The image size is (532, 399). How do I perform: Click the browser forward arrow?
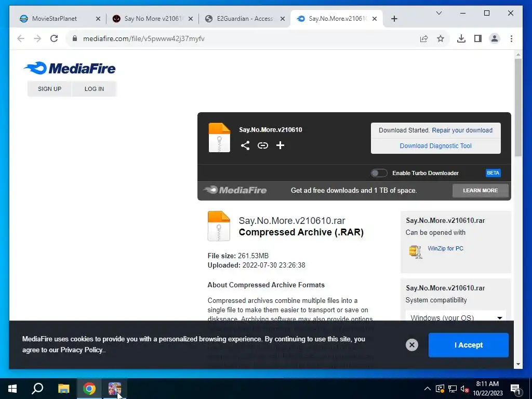[37, 38]
